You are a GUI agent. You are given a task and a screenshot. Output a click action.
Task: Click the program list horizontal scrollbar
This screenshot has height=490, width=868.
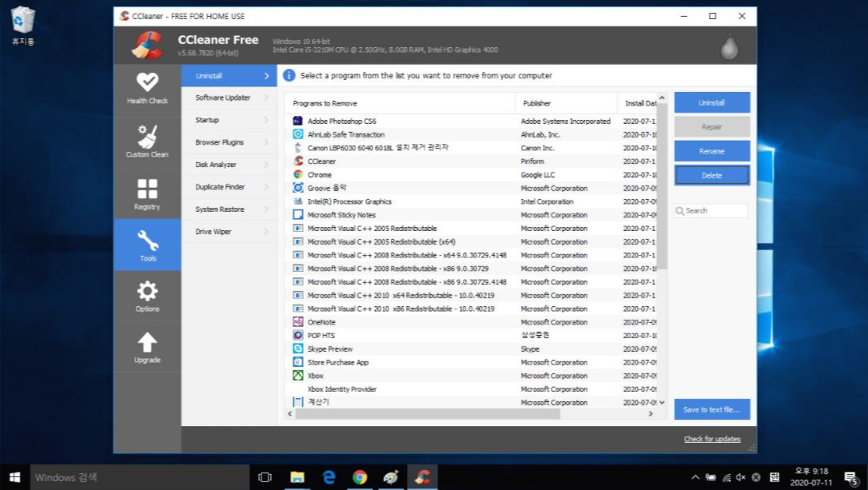(x=428, y=413)
